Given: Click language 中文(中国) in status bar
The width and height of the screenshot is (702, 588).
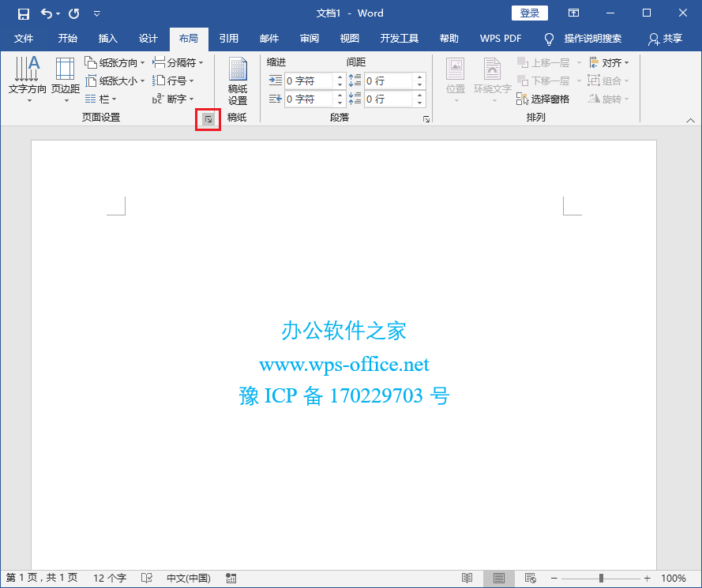Looking at the screenshot, I should point(189,579).
